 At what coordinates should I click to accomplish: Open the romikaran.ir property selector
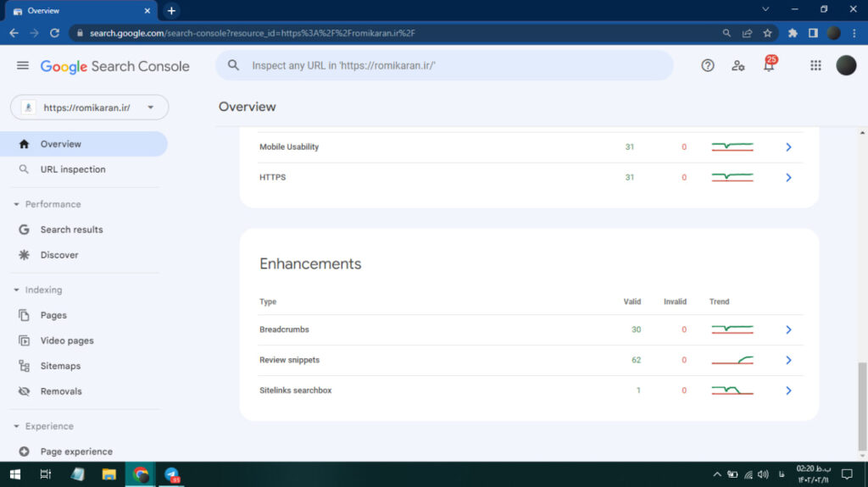pyautogui.click(x=89, y=108)
